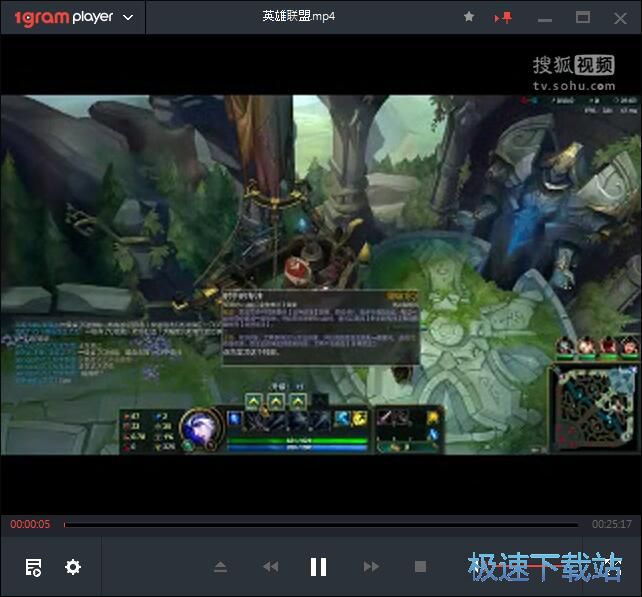Click the elapsed time 00:00:05
Viewport: 642px width, 597px height.
(30, 524)
